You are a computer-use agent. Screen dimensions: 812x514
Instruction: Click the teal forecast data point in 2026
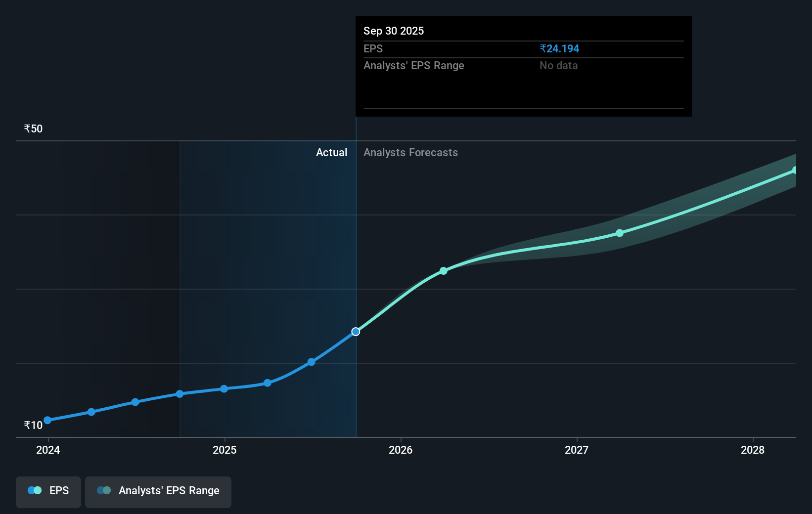[x=444, y=270]
